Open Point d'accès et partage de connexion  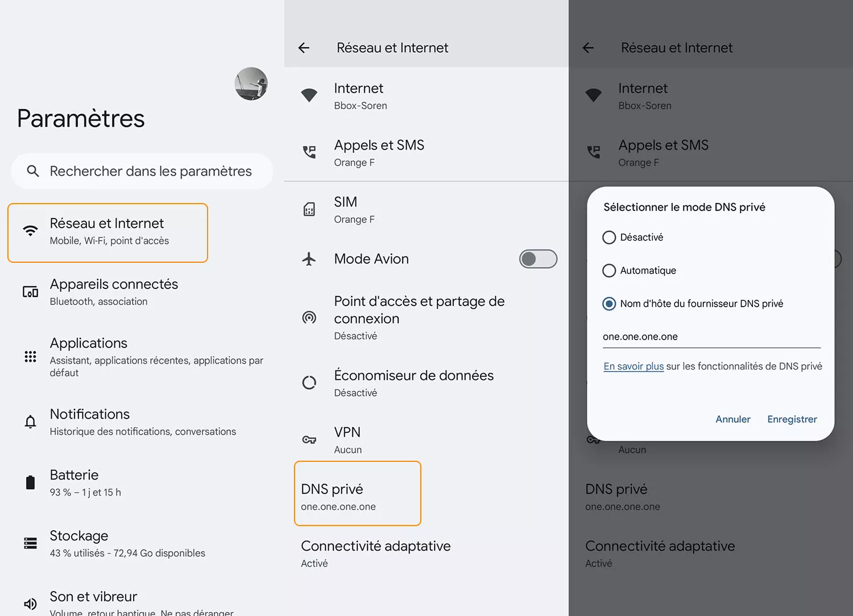click(x=419, y=317)
